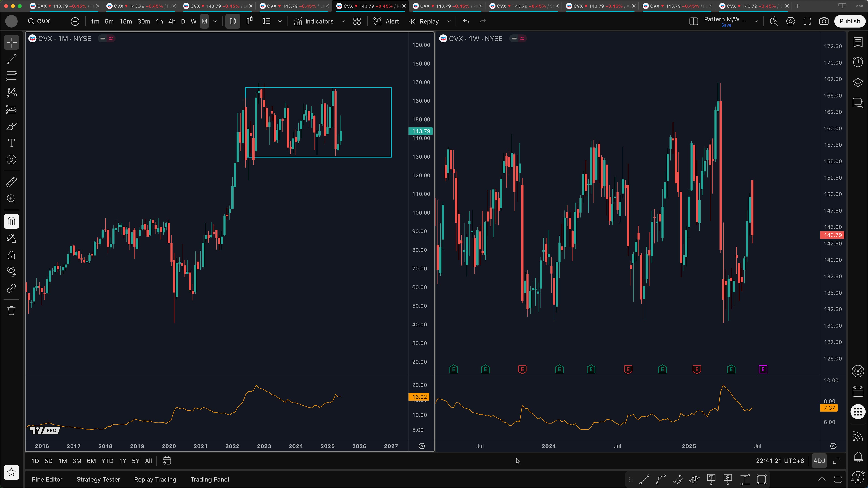The width and height of the screenshot is (868, 488).
Task: Activate the zoom in tool
Action: [x=12, y=199]
